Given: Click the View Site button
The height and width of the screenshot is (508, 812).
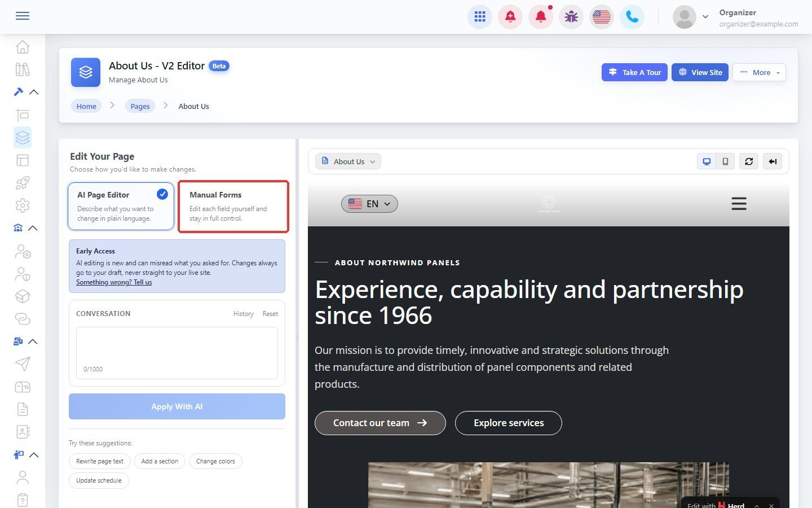Looking at the screenshot, I should (x=700, y=72).
